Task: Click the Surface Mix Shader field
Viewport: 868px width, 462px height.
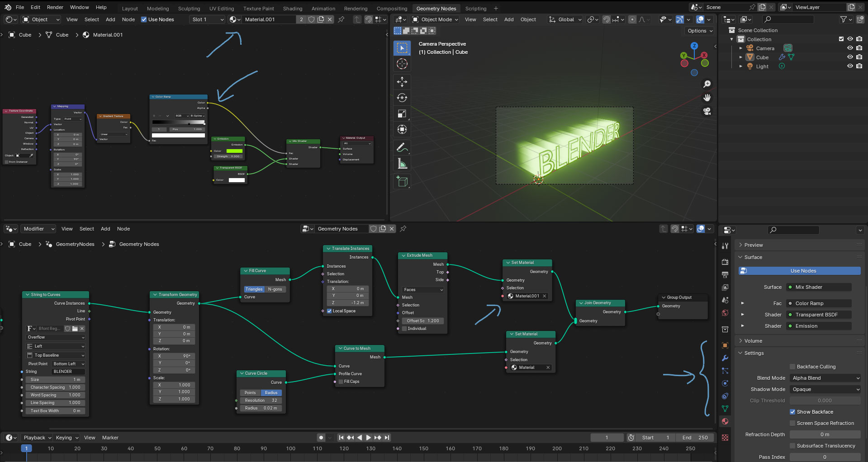Action: click(819, 287)
